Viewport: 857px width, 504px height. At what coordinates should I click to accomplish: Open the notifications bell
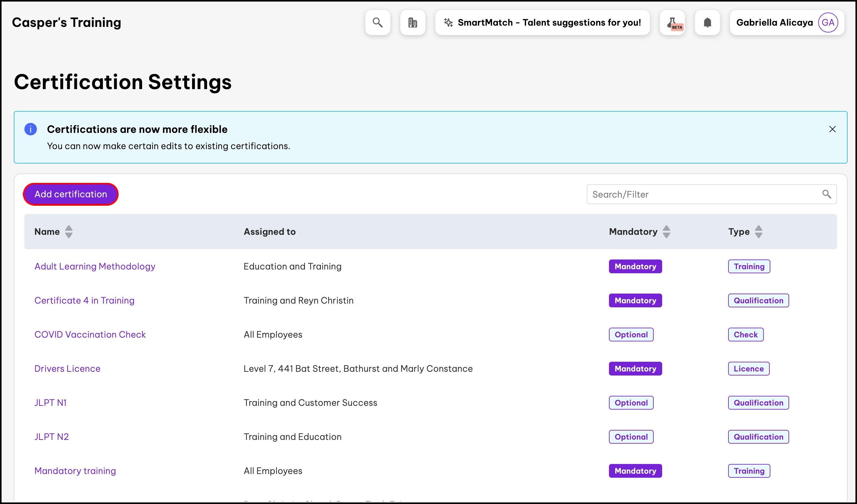(707, 23)
